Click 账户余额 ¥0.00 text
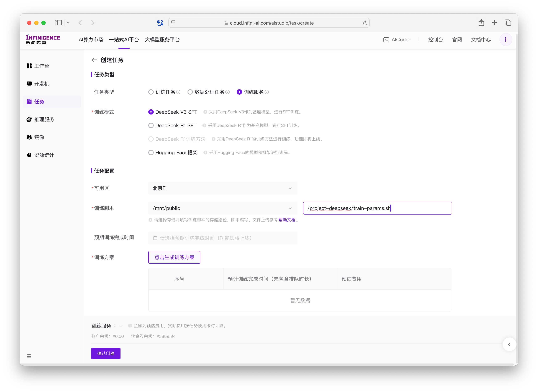Screen dimensions: 538x392 tap(107, 336)
